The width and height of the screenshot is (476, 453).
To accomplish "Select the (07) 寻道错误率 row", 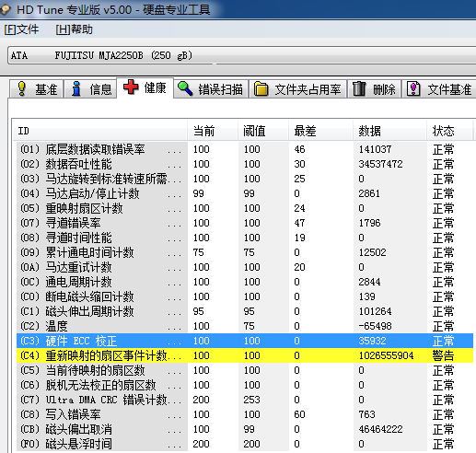I will 245,223.
